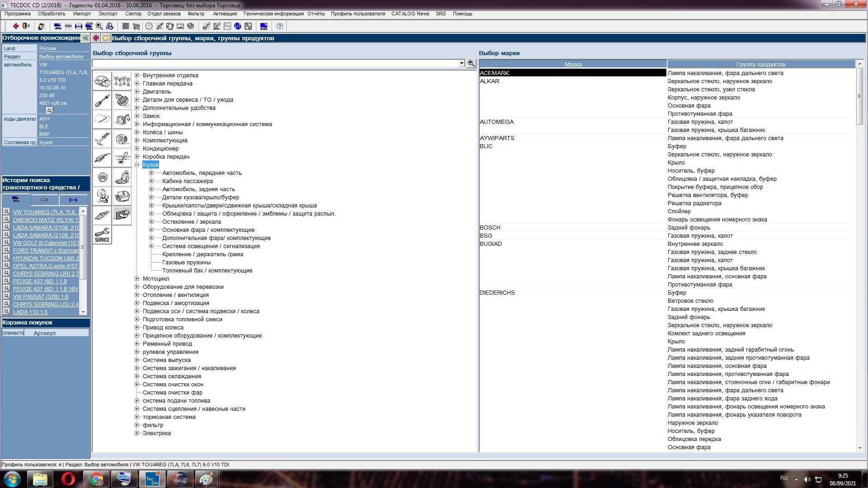Screen dimensions: 868x488
Task: Open the Фильтр menu
Action: pyautogui.click(x=196, y=14)
